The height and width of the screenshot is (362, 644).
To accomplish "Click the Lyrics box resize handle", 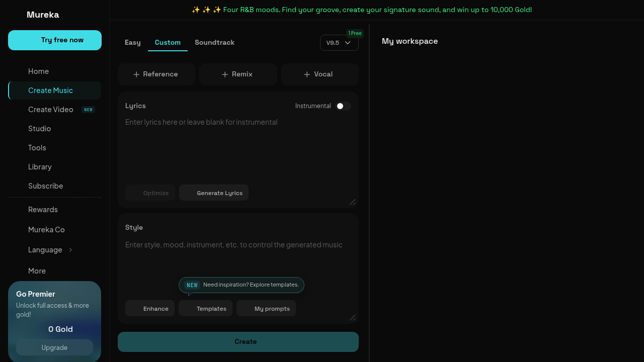I will click(x=353, y=202).
